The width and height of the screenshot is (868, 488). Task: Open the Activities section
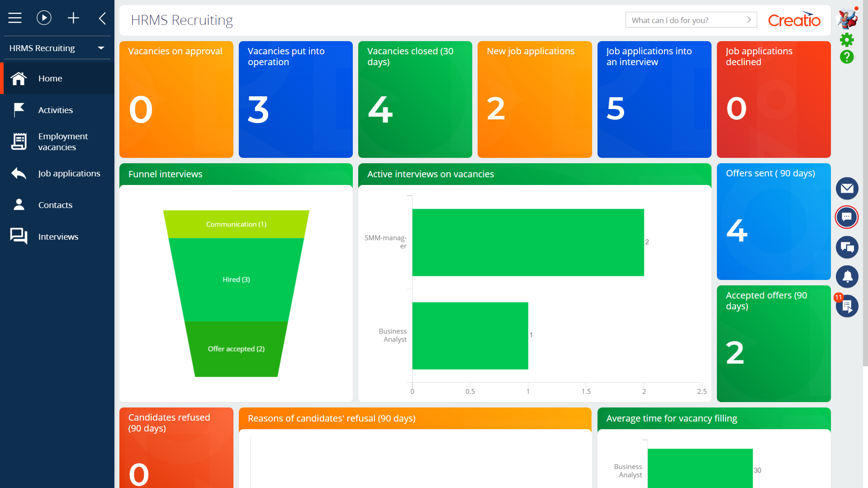pos(55,110)
